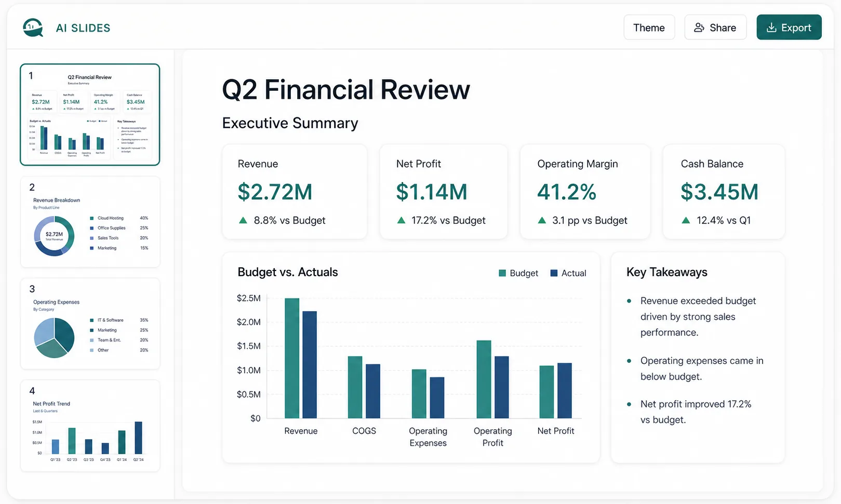This screenshot has width=841, height=504.
Task: Click the 41.2% operating margin value
Action: click(x=567, y=192)
